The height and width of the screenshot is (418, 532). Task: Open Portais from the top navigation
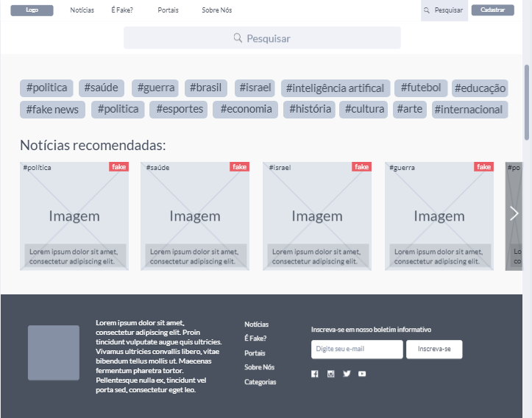coord(168,10)
